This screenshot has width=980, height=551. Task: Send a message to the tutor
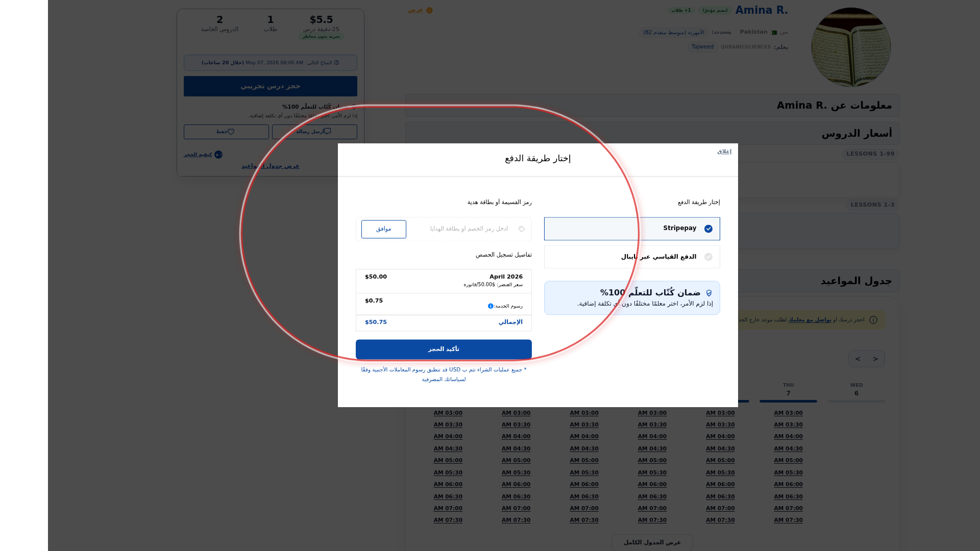pos(314,132)
